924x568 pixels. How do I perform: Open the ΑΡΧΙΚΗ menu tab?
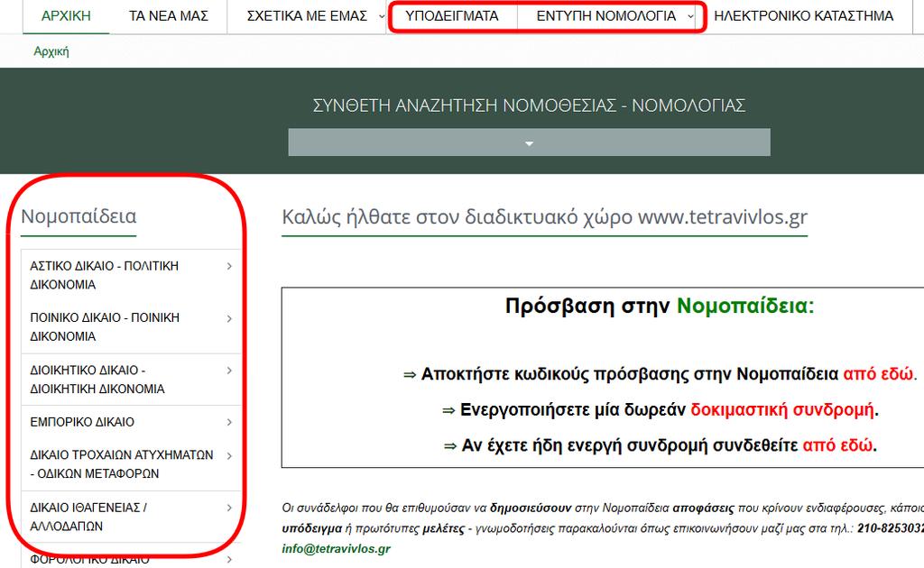coord(66,16)
